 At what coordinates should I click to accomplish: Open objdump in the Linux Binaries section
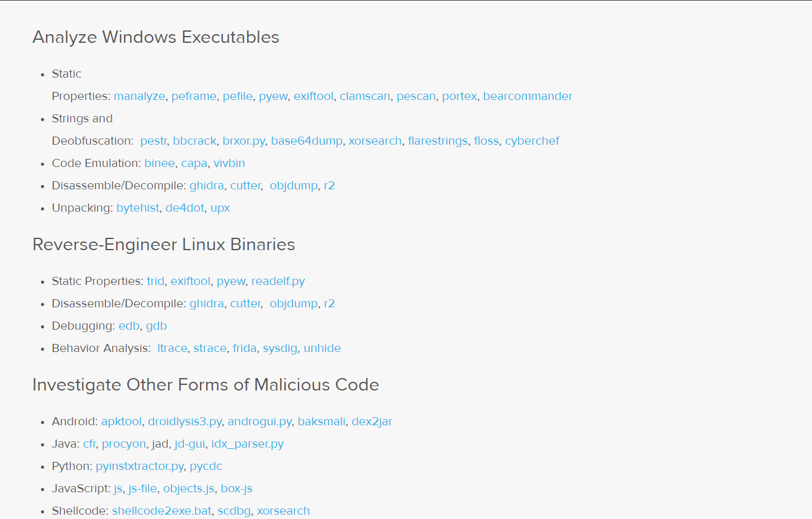click(294, 304)
